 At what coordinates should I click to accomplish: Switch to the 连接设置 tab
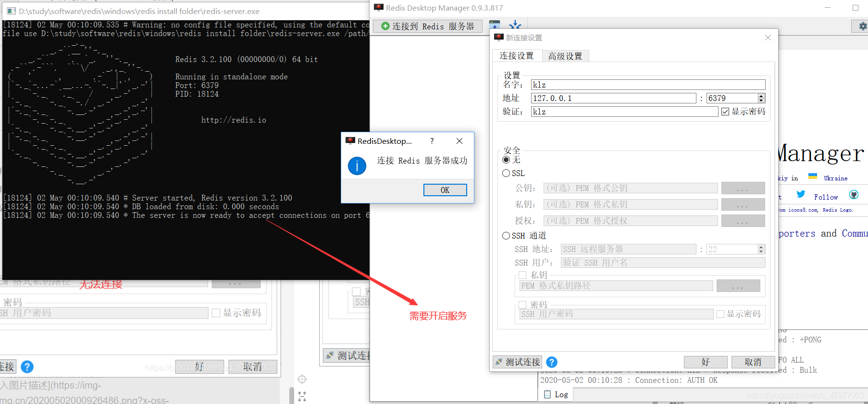tap(517, 56)
